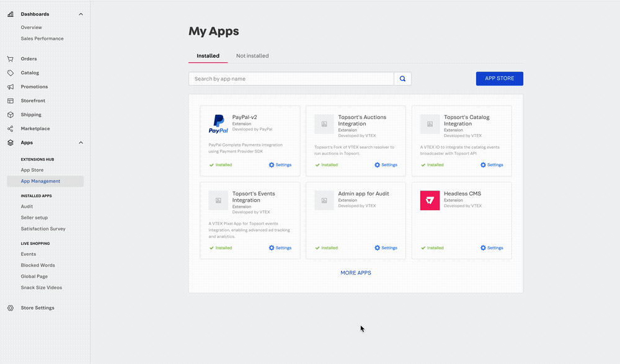Click the MORE APPS link
The image size is (620, 364).
pyautogui.click(x=355, y=272)
